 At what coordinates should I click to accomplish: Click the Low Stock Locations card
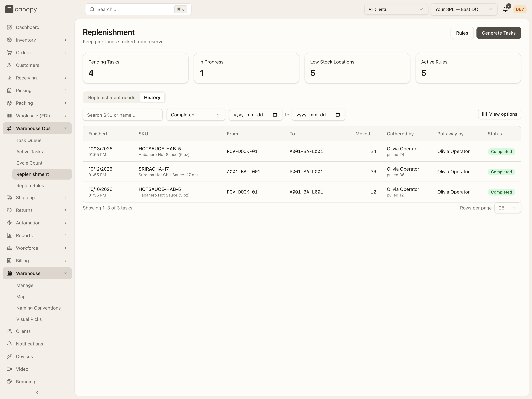tap(357, 68)
